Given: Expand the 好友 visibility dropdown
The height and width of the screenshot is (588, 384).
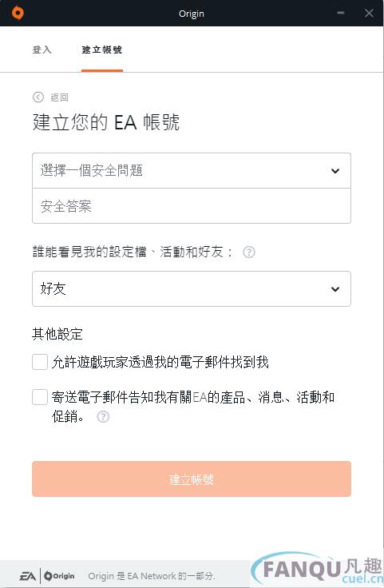Looking at the screenshot, I should coord(192,288).
